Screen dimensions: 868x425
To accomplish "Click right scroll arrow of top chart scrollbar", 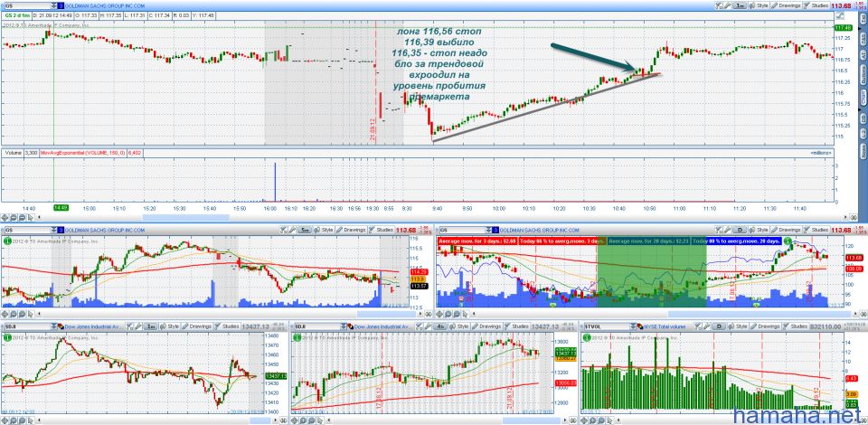I will (x=844, y=218).
